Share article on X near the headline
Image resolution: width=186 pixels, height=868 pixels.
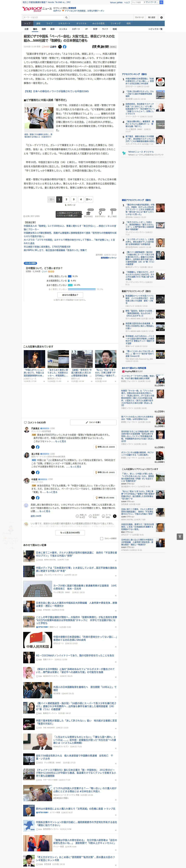click(x=60, y=47)
